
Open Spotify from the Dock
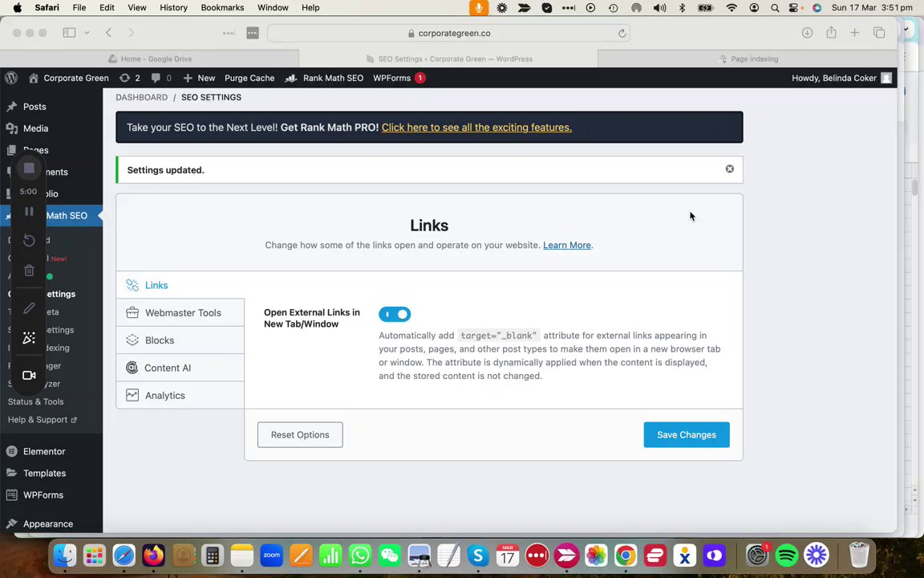click(x=787, y=555)
